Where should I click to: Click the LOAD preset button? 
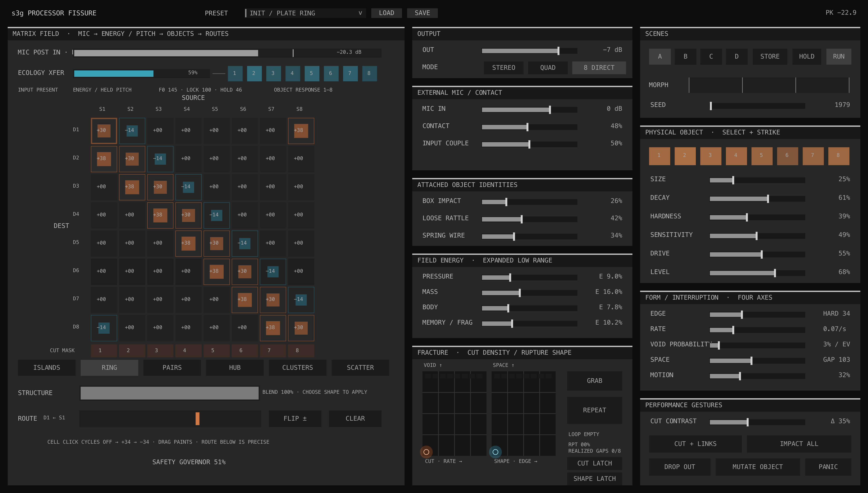pyautogui.click(x=386, y=13)
